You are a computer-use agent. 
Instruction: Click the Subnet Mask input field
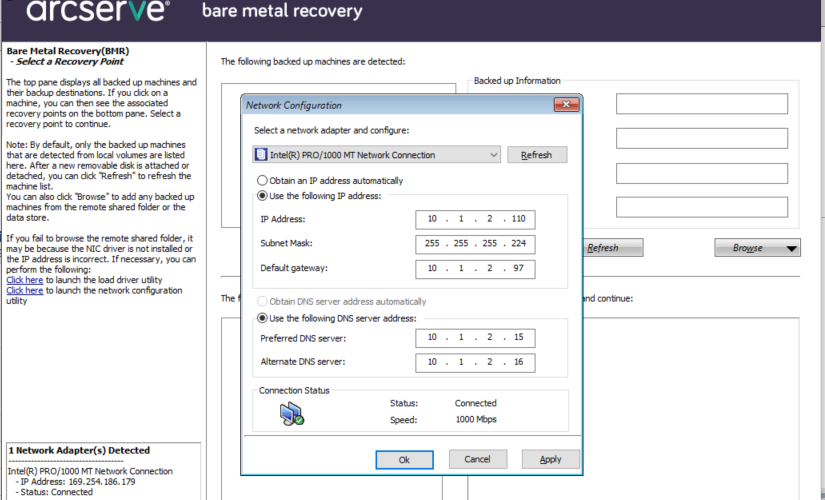pyautogui.click(x=475, y=244)
